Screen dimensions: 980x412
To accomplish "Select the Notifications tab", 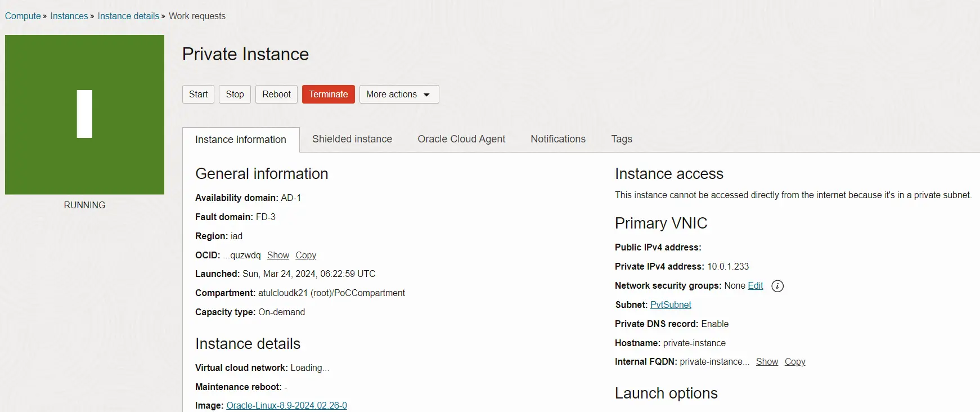I will [558, 139].
